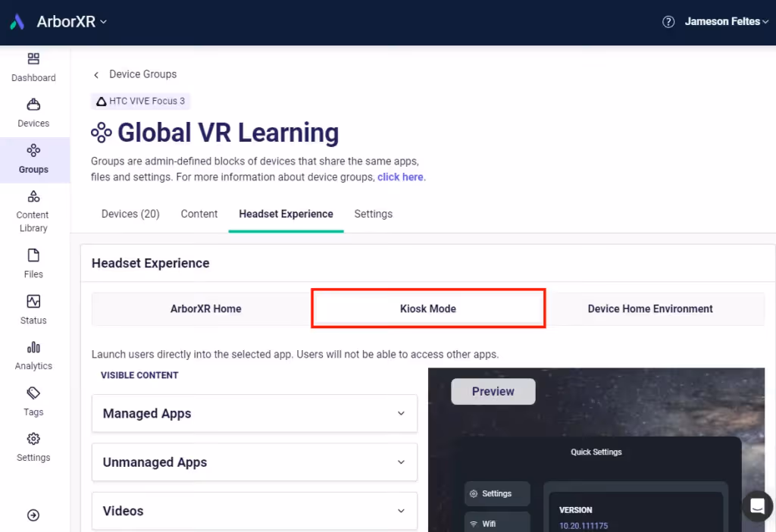Click the group icon beside Global VR Learning
Screen dimensions: 776x532
(102, 133)
